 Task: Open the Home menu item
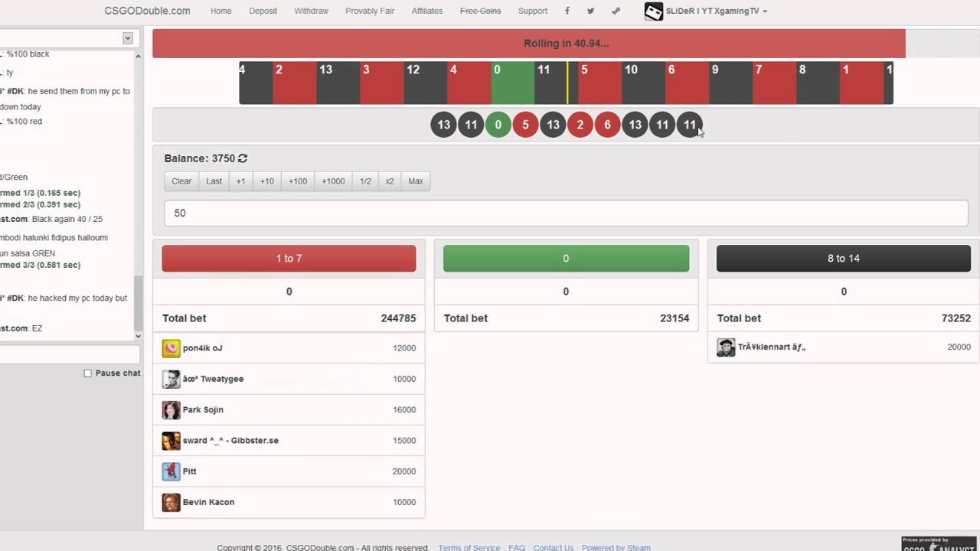(220, 11)
